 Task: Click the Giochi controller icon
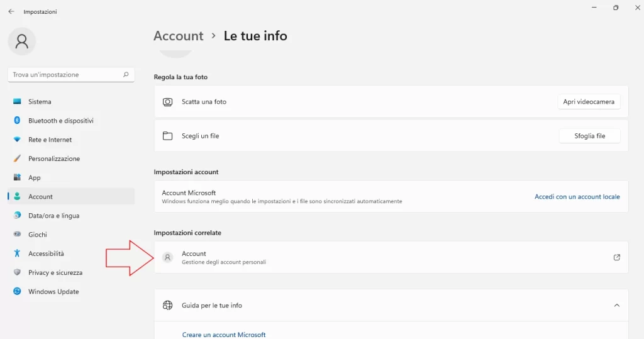click(x=17, y=234)
